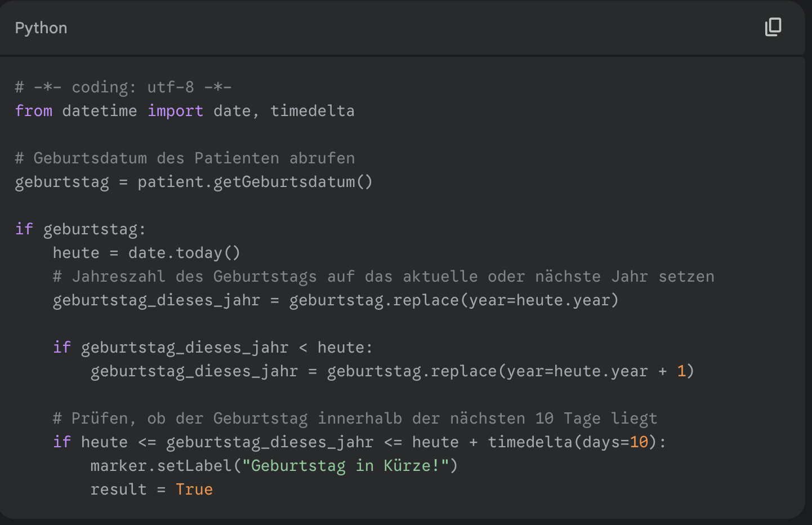Click the 'import' keyword
Viewport: 812px width, 525px height.
[175, 111]
